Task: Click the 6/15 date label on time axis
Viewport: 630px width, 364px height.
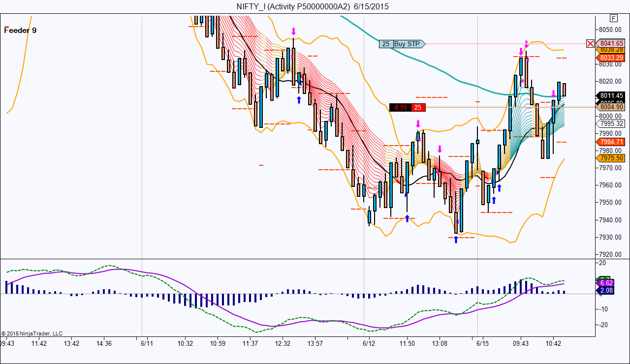Action: (x=483, y=343)
